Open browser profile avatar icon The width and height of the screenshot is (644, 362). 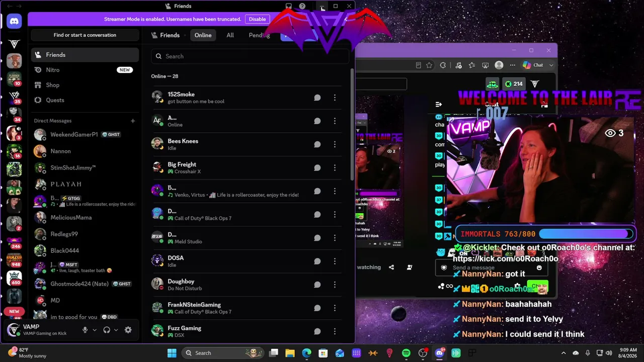[x=499, y=65]
